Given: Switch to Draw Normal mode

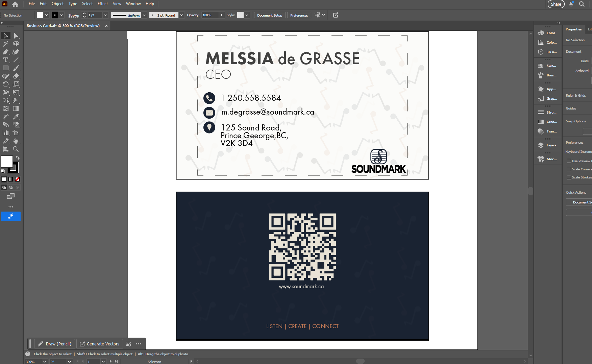Looking at the screenshot, I should (4, 188).
